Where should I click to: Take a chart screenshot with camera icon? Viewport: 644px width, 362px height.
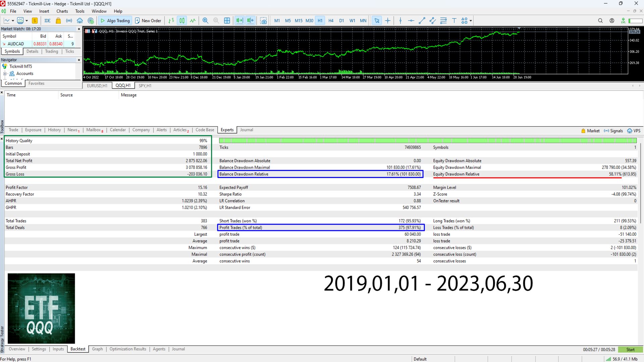click(264, 20)
